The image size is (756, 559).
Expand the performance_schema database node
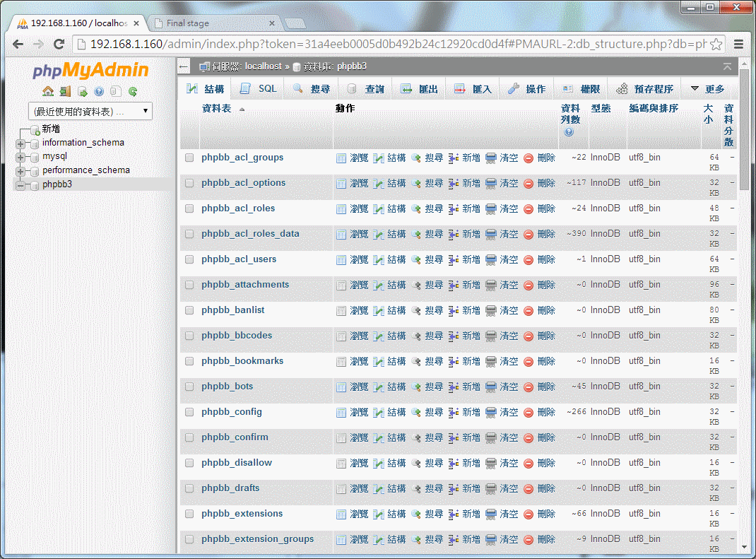(x=20, y=171)
